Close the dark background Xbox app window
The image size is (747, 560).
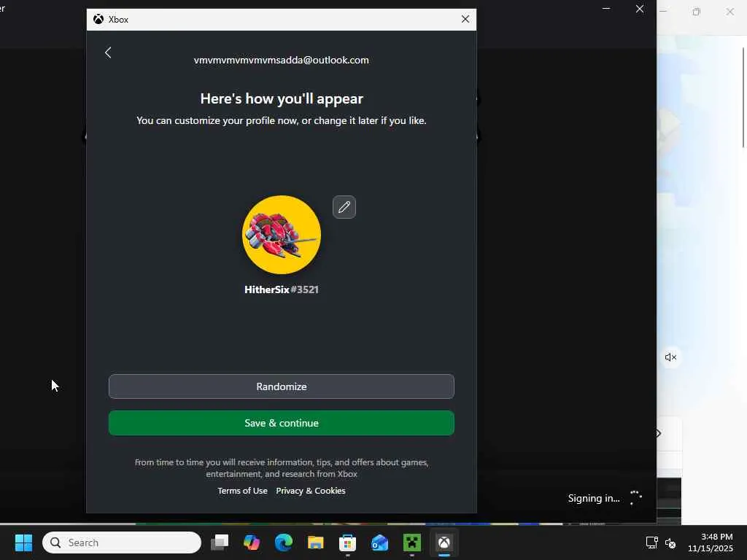(x=639, y=9)
